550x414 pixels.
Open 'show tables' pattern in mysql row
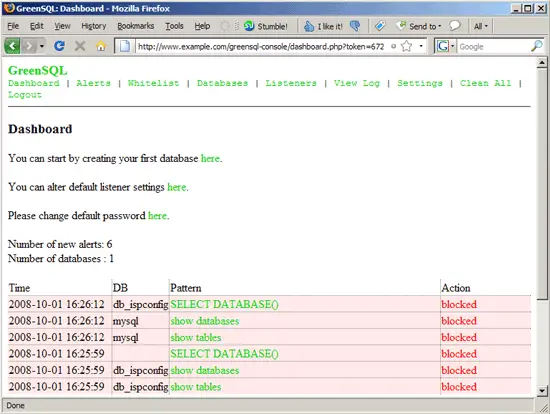[196, 337]
